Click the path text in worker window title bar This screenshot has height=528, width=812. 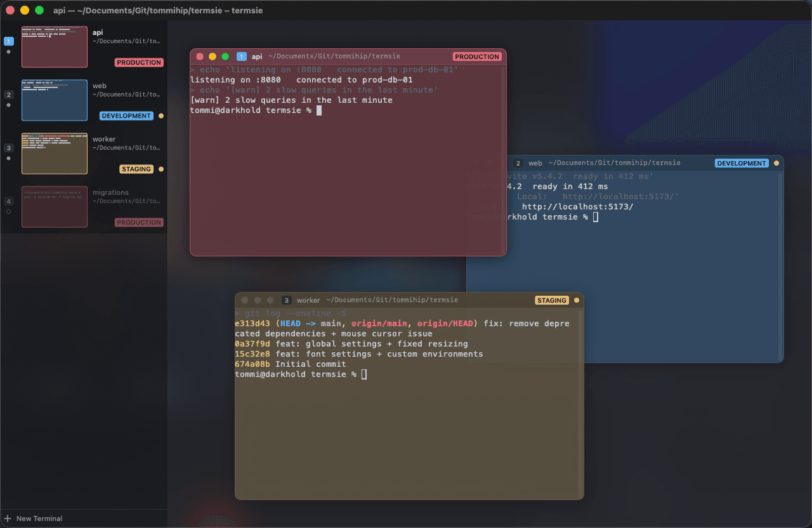392,300
